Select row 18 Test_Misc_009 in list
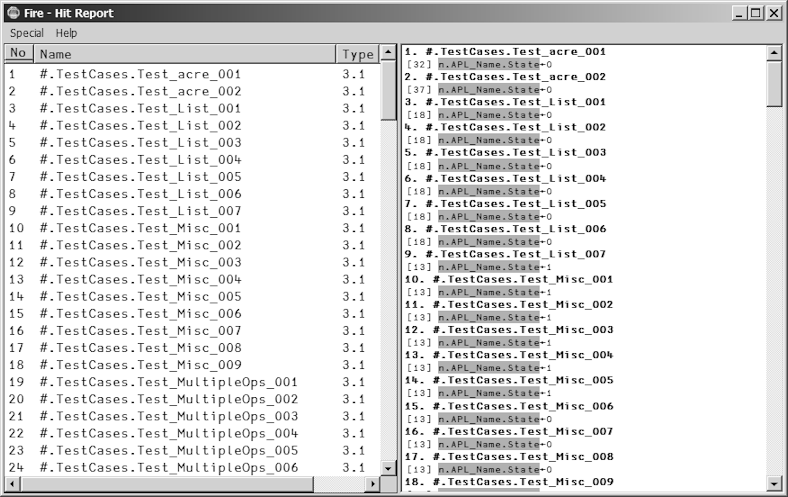Viewport: 788px width, 497px height. tap(192, 365)
